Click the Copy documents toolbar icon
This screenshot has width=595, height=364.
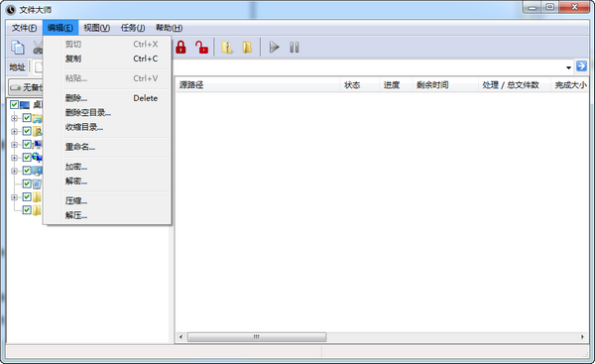tap(18, 48)
